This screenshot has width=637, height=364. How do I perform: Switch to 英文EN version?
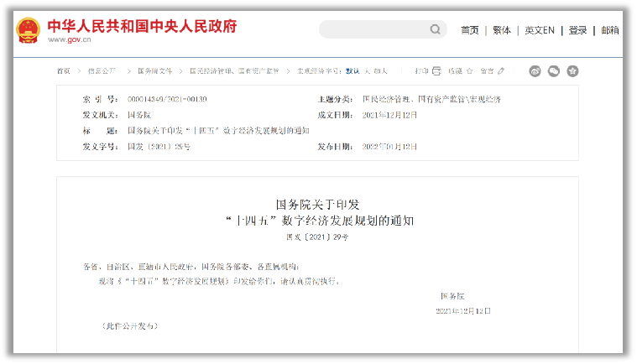(x=540, y=30)
